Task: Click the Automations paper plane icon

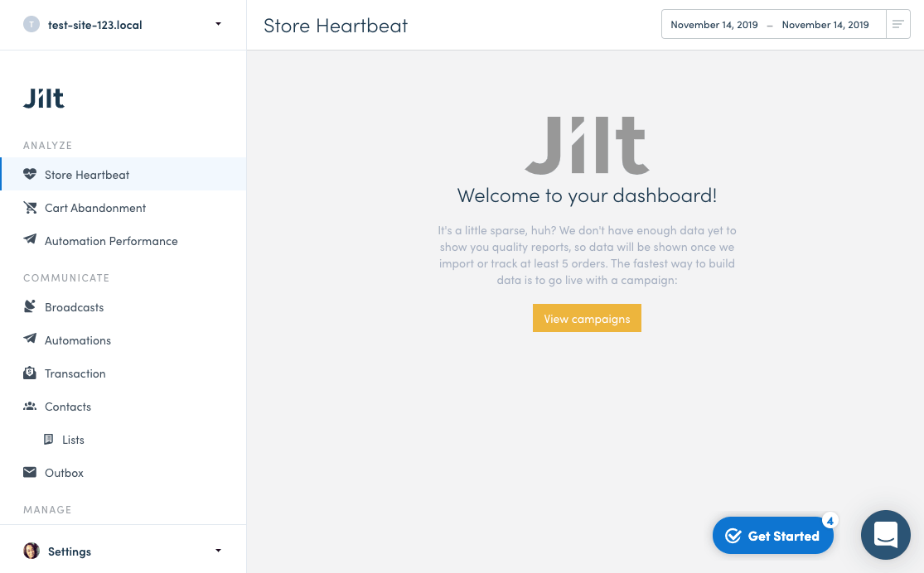Action: [x=30, y=339]
